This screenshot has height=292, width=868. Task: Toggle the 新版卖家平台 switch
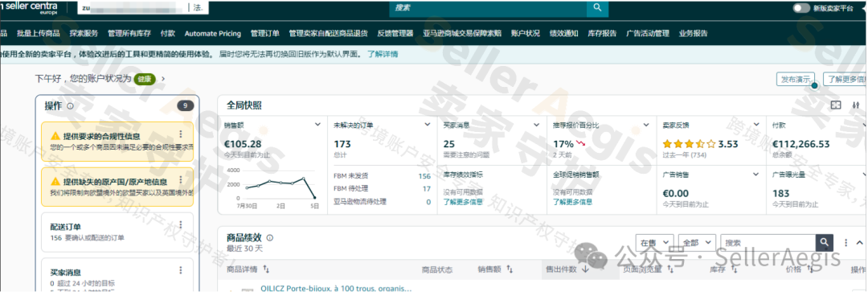[x=801, y=8]
